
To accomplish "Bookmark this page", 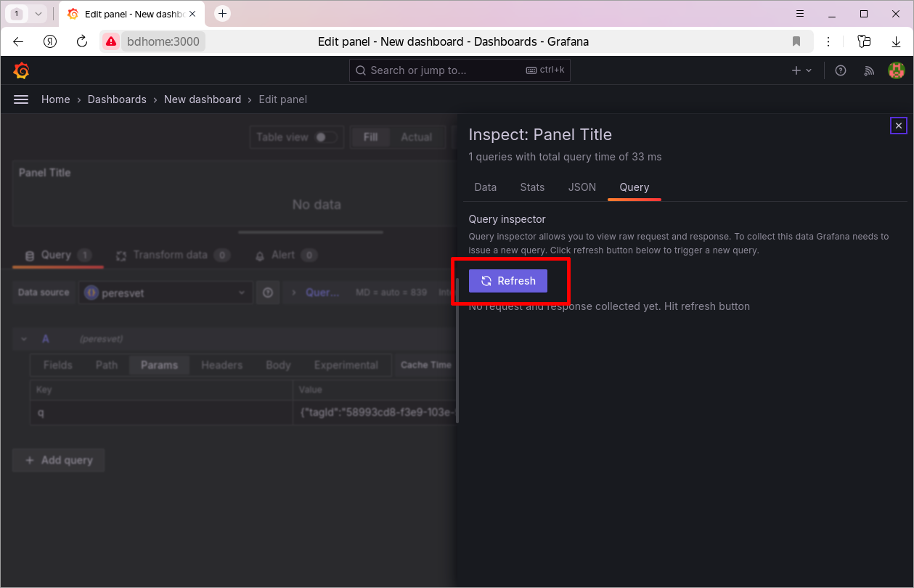I will coord(796,41).
